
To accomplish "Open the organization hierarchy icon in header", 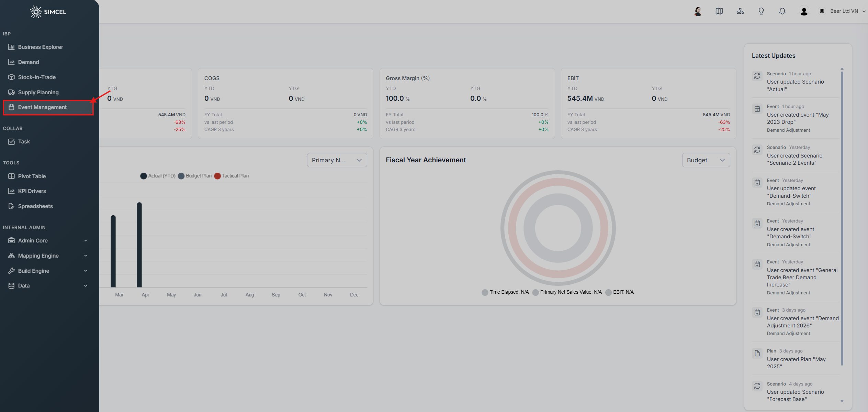I will click(x=740, y=11).
